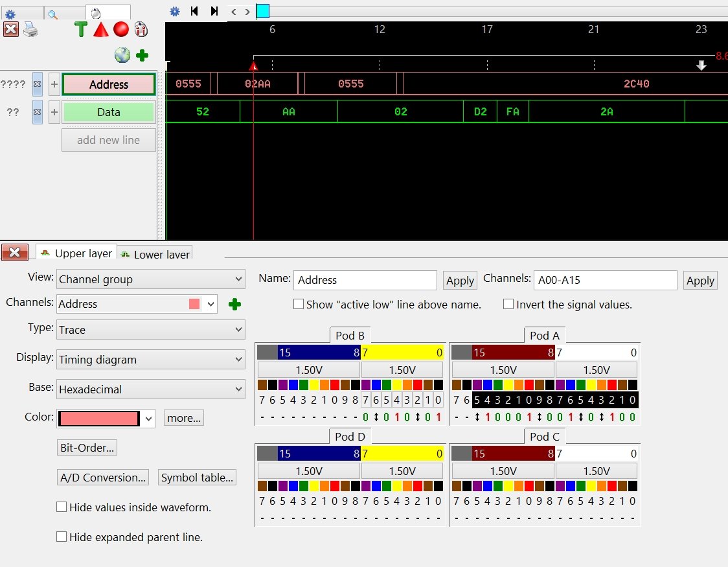
Task: Click the 'add new line' button
Action: 108,140
